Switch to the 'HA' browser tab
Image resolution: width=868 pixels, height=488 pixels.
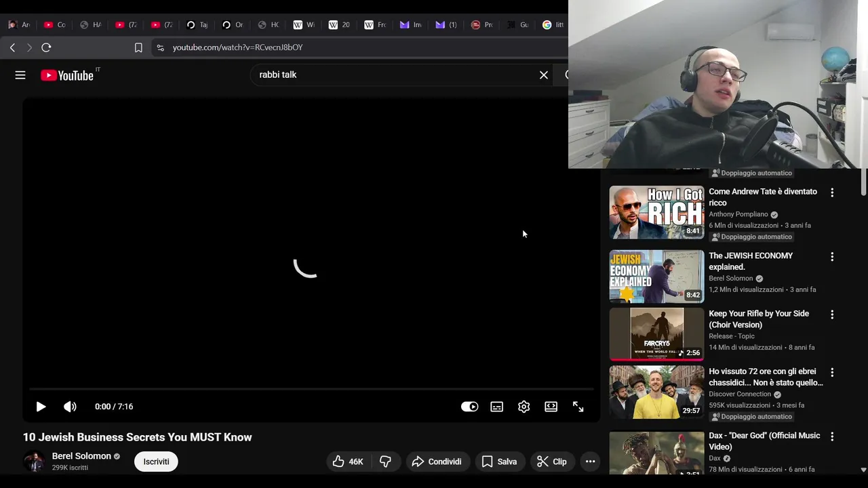90,25
